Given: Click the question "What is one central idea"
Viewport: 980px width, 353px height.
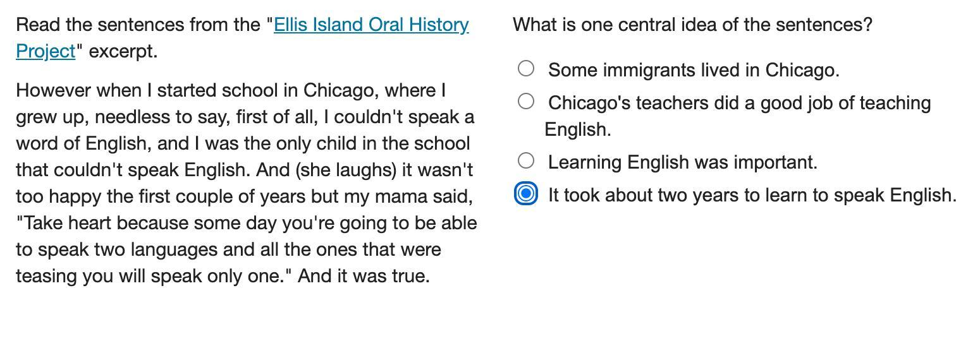Looking at the screenshot, I should coord(692,25).
